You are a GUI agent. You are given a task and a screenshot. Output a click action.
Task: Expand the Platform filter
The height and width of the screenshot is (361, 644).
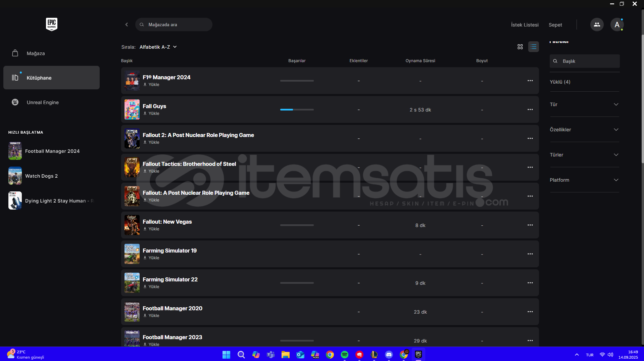click(584, 180)
